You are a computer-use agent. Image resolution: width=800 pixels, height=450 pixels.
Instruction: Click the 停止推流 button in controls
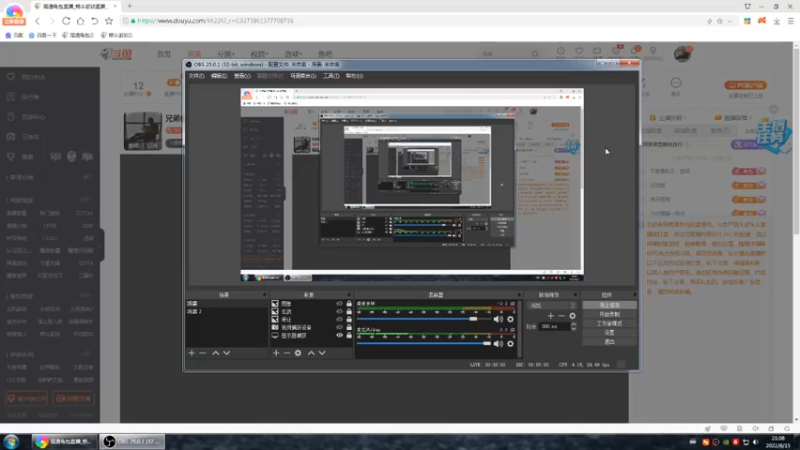(x=609, y=305)
